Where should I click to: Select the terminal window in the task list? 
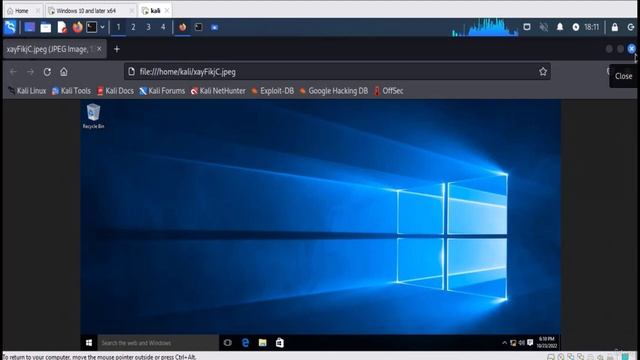click(x=198, y=27)
